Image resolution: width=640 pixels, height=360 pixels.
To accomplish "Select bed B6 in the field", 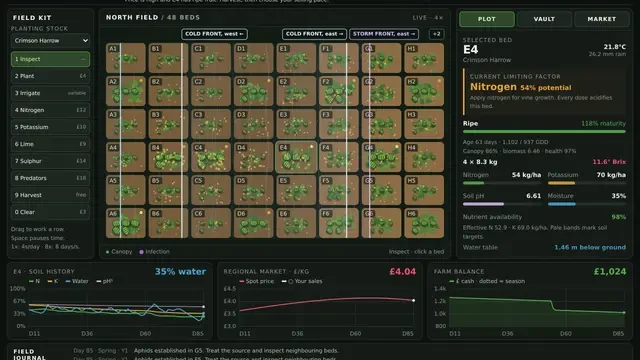I will [168, 223].
